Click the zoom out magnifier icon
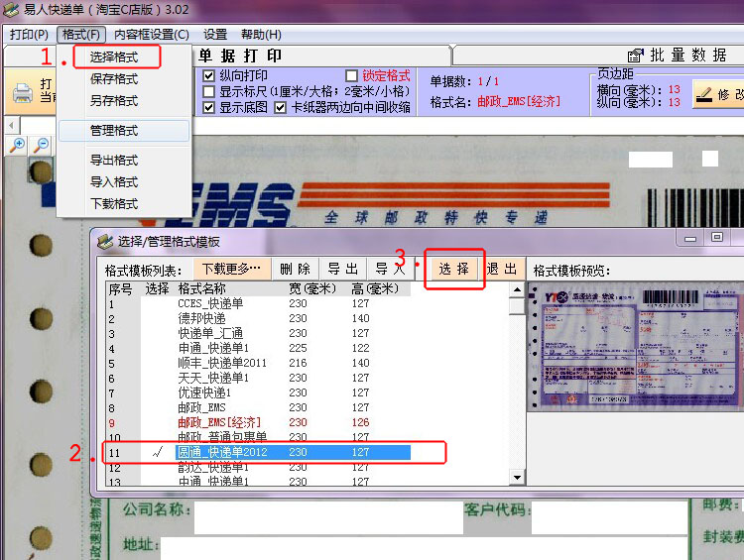This screenshot has width=744, height=560. 42,145
